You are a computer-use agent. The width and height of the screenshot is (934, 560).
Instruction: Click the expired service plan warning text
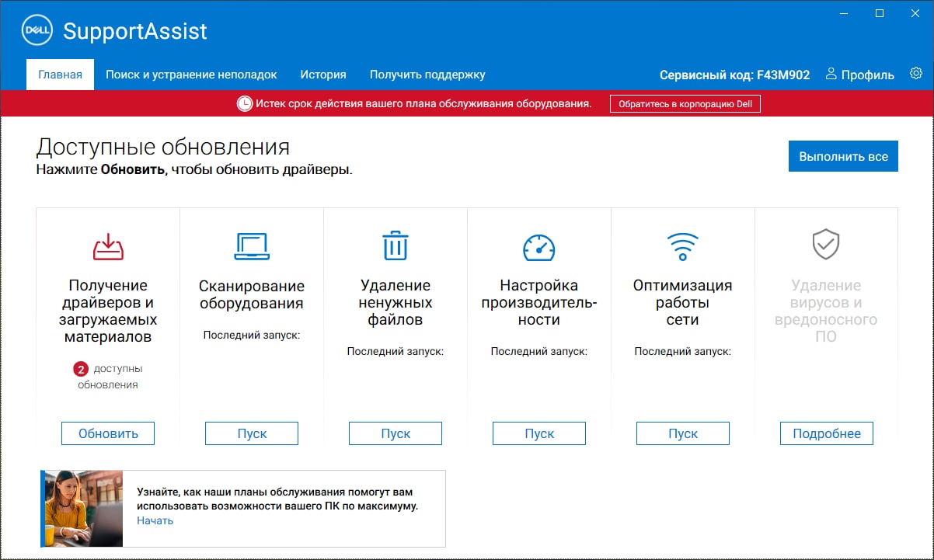click(424, 103)
